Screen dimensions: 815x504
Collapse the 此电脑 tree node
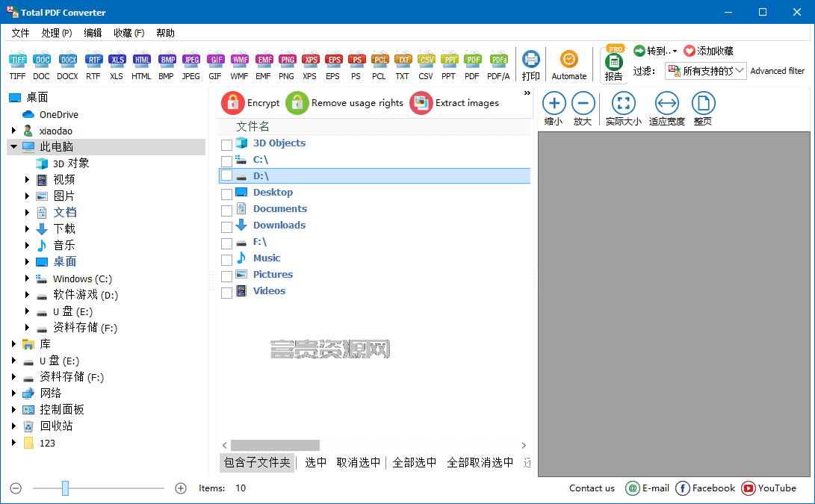click(x=13, y=146)
